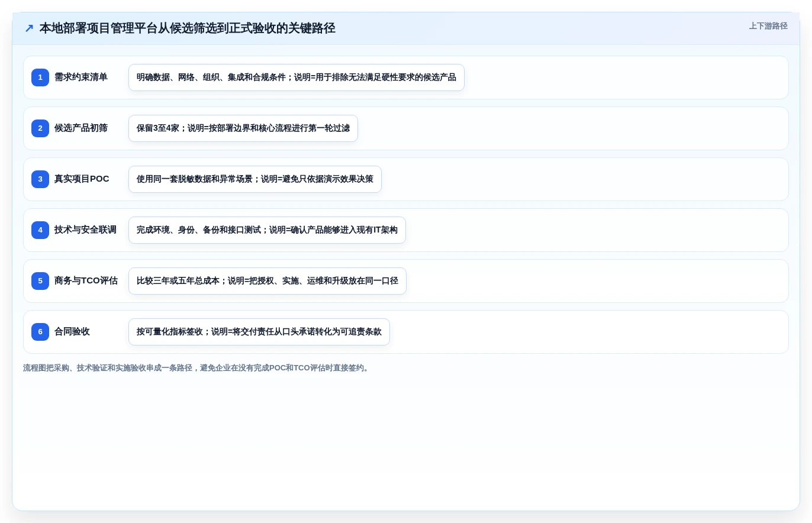The image size is (812, 523).
Task: Open the description box starting 使用同一套脱敏数据
Action: coord(255,179)
